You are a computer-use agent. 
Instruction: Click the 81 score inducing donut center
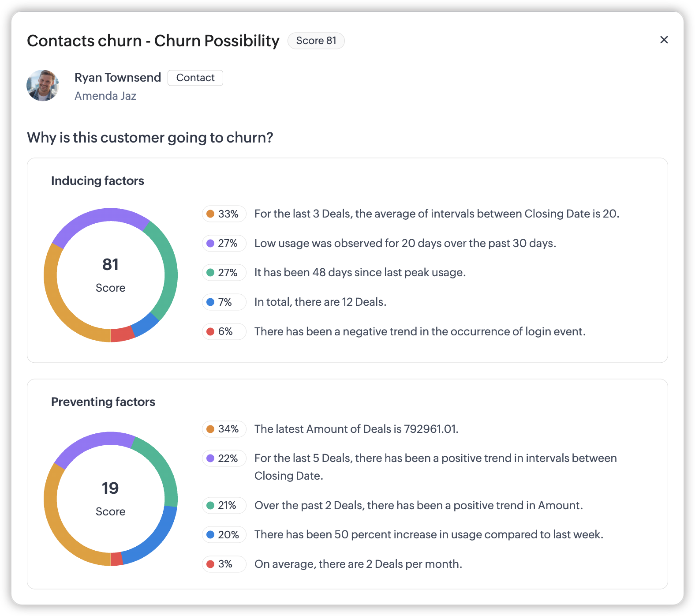pyautogui.click(x=110, y=275)
